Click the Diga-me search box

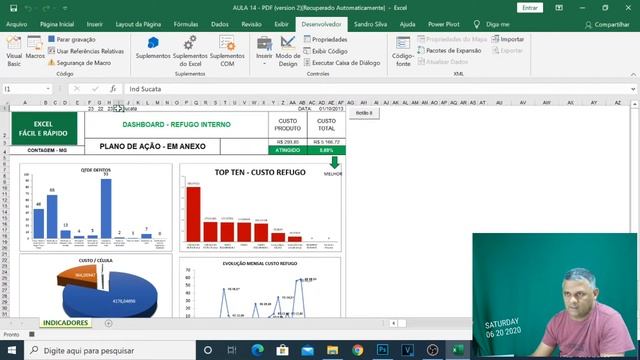[491, 24]
